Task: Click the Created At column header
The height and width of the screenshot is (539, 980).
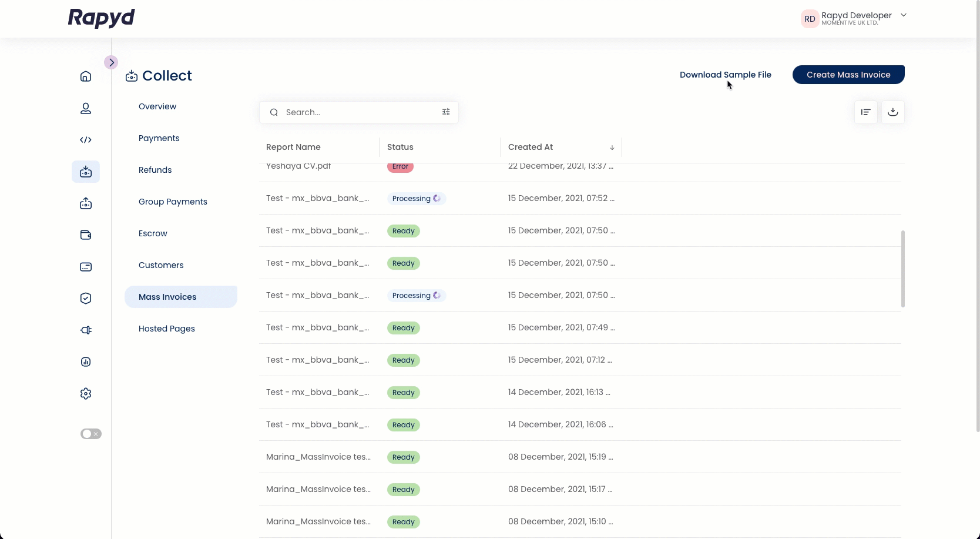Action: click(531, 147)
